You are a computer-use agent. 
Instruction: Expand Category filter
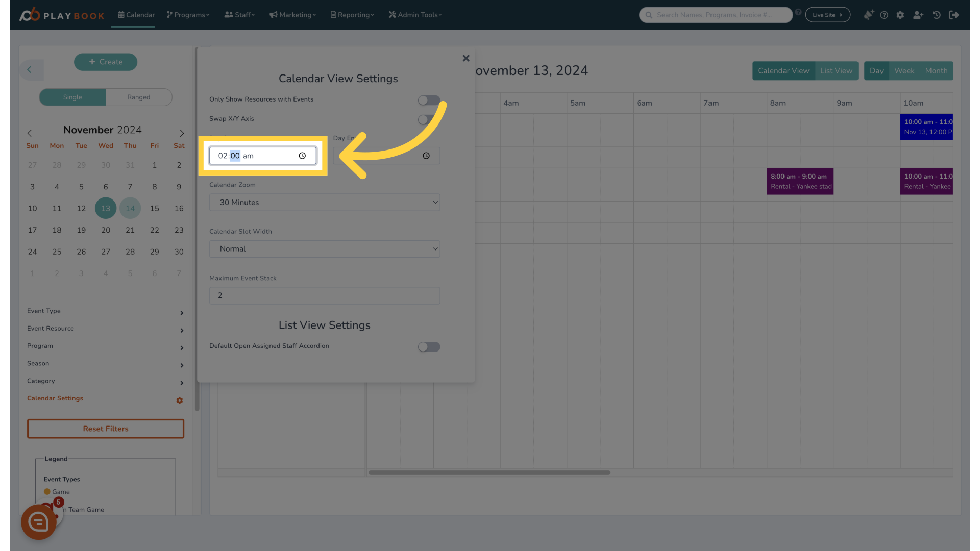point(106,382)
